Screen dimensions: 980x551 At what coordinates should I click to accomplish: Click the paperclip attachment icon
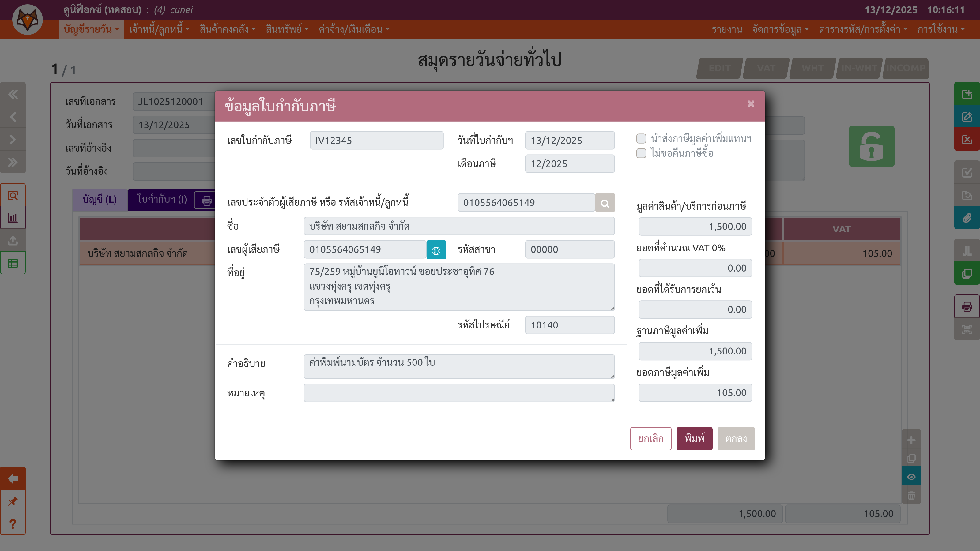(x=967, y=218)
